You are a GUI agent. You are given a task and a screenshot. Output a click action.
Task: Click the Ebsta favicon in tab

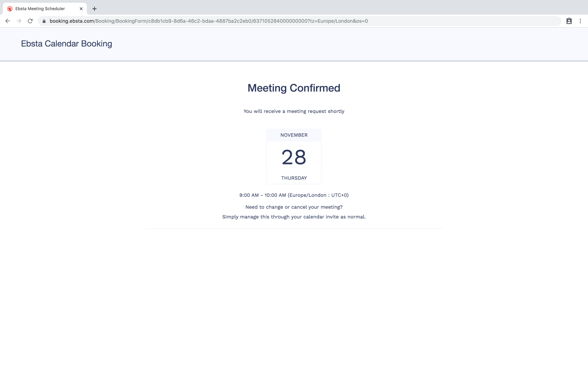[x=10, y=9]
